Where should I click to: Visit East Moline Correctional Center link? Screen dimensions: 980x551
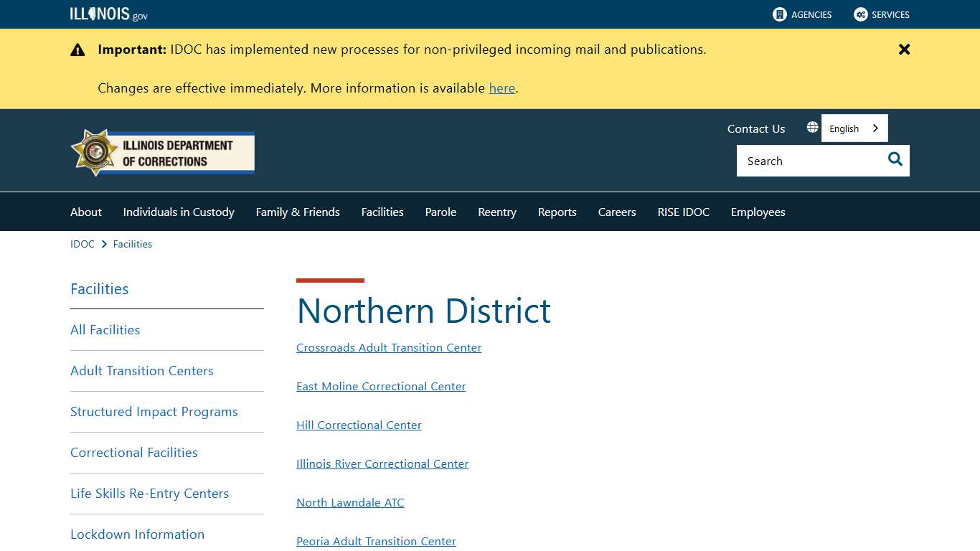click(381, 386)
